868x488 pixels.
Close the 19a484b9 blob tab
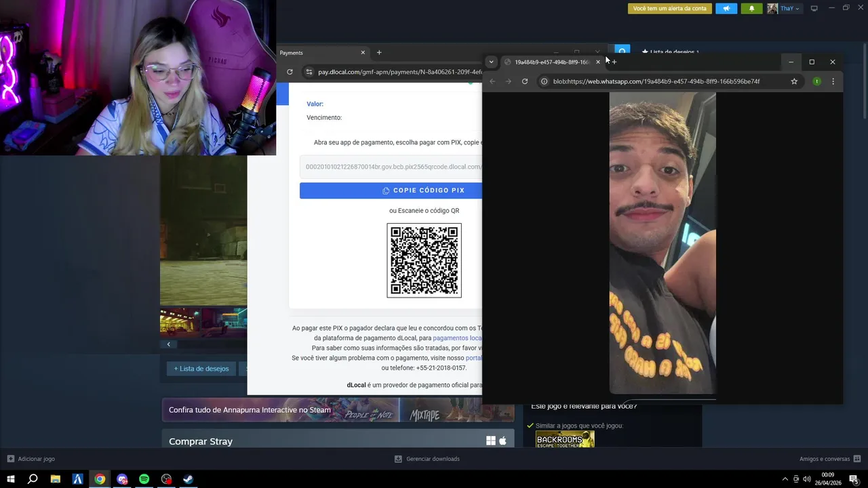[597, 62]
